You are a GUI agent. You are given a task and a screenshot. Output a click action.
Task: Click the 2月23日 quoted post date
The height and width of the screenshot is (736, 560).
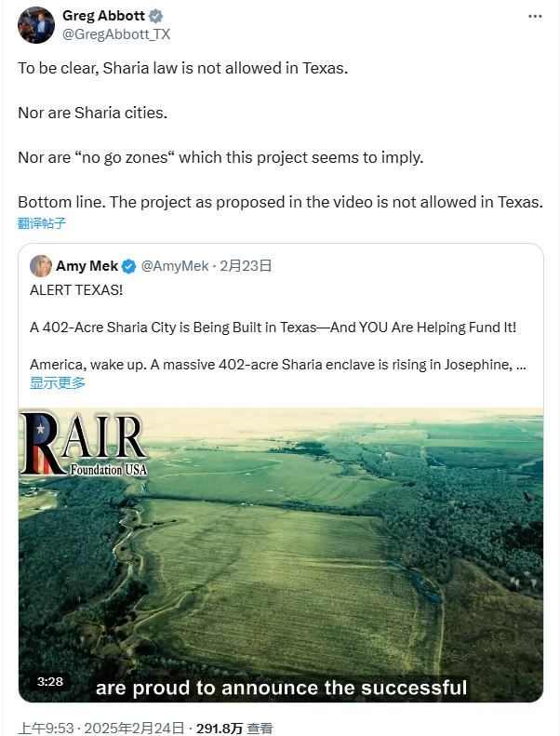coord(246,266)
